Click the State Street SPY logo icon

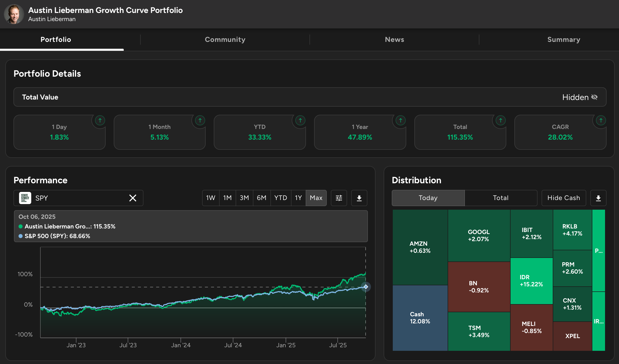point(25,198)
